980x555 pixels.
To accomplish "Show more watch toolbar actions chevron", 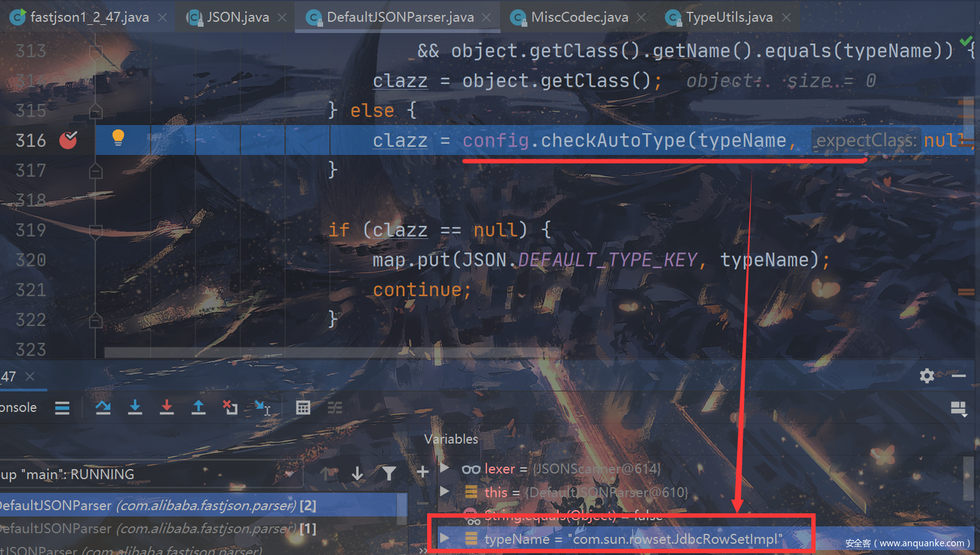I will [x=424, y=550].
